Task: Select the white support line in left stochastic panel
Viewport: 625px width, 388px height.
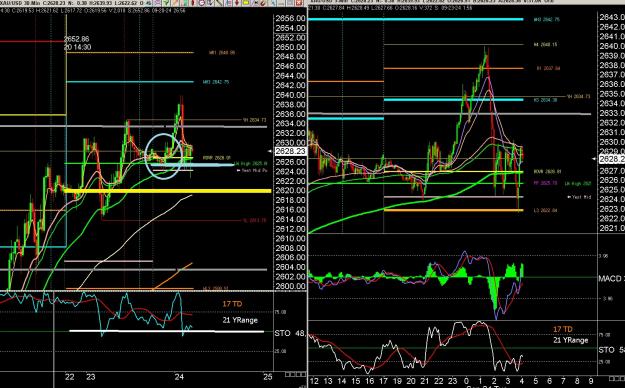Action: 166,331
